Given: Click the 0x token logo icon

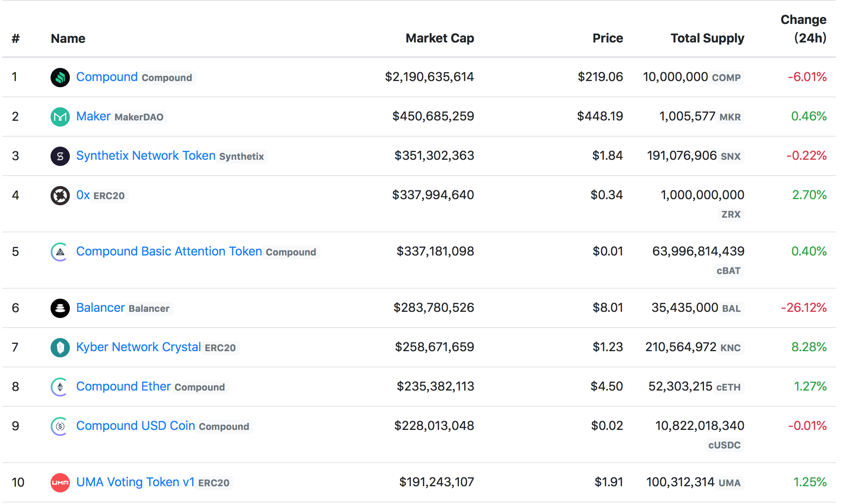Looking at the screenshot, I should point(60,195).
